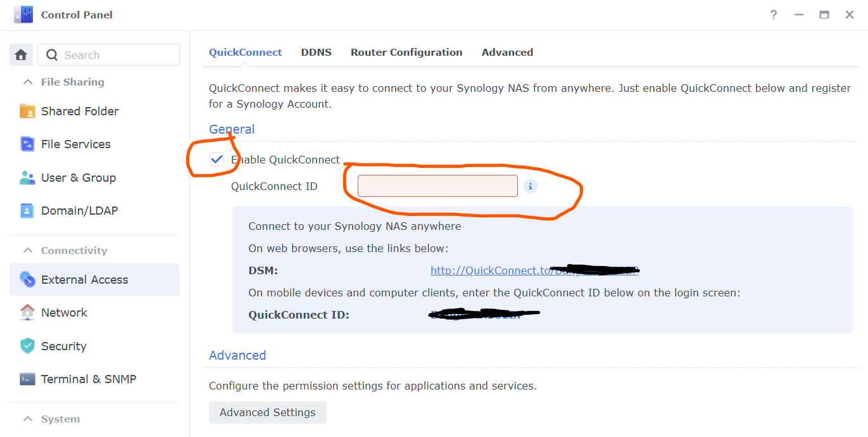Click the bold 'DSM:' label
Viewport: 868px width, 437px height.
(x=263, y=271)
